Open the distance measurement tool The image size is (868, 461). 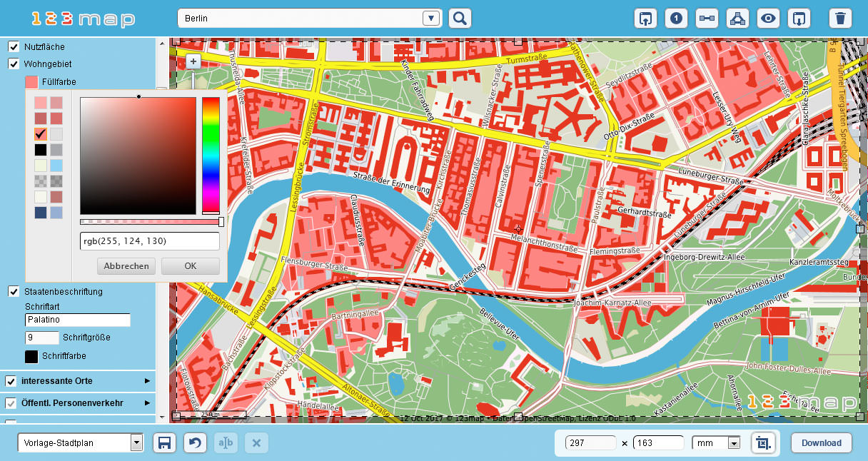707,18
